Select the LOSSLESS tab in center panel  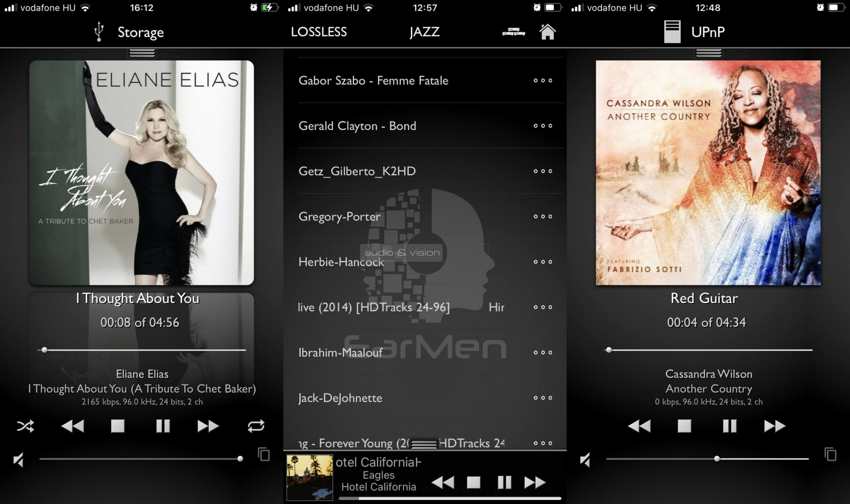(318, 32)
